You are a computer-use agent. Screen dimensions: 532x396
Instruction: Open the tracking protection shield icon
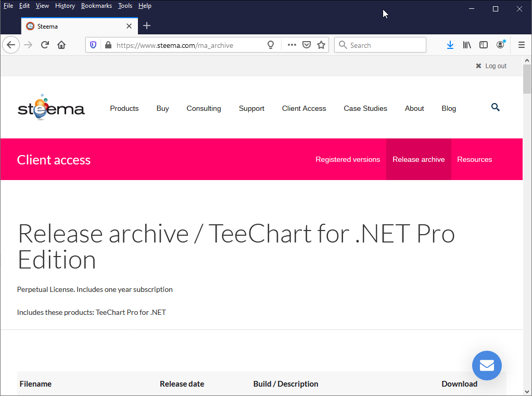coord(93,45)
